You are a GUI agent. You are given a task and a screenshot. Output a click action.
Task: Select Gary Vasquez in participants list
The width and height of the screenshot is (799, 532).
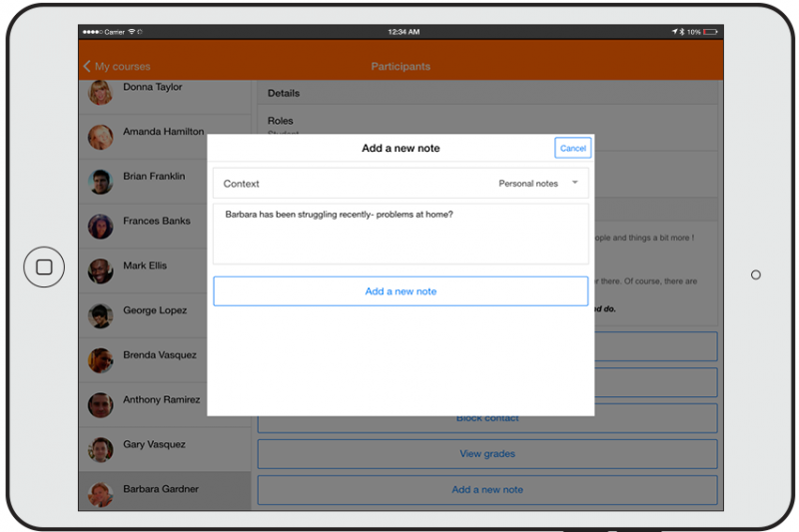point(165,450)
